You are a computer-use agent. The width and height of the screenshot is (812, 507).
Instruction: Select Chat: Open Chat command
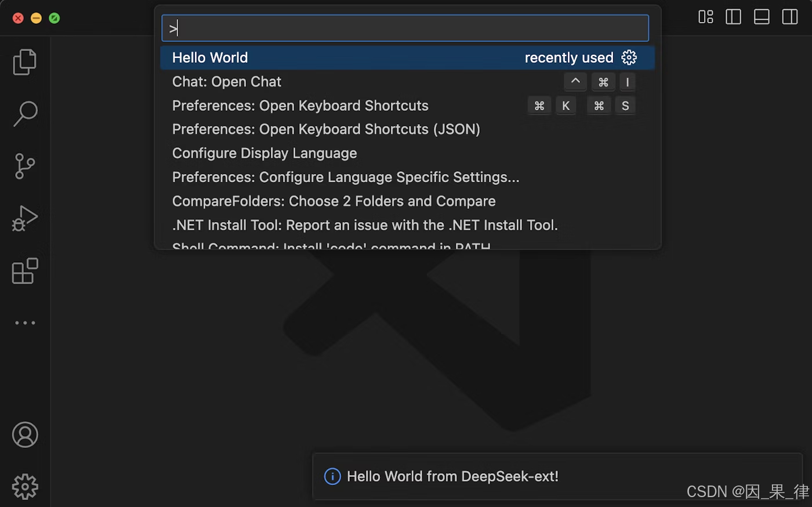tap(407, 82)
